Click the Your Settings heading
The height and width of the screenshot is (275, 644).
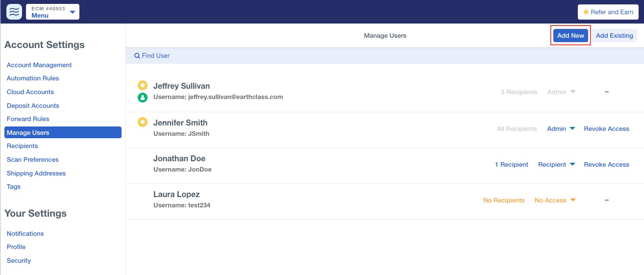tap(35, 213)
